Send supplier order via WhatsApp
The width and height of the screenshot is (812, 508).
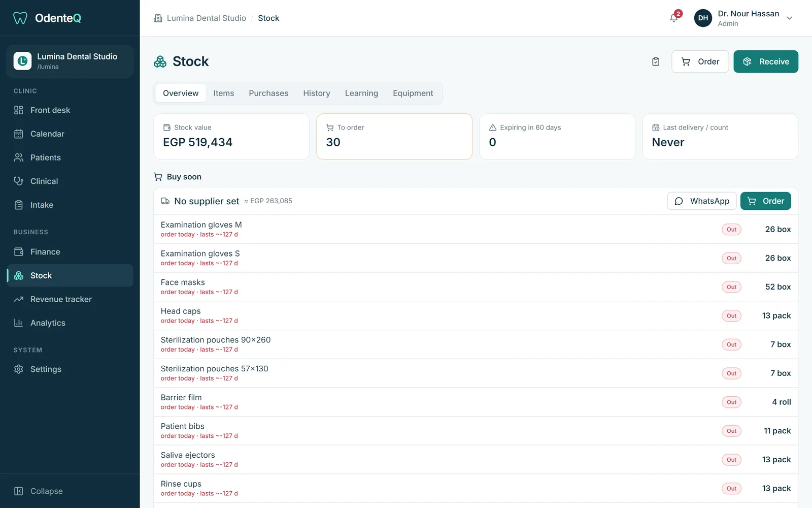702,201
